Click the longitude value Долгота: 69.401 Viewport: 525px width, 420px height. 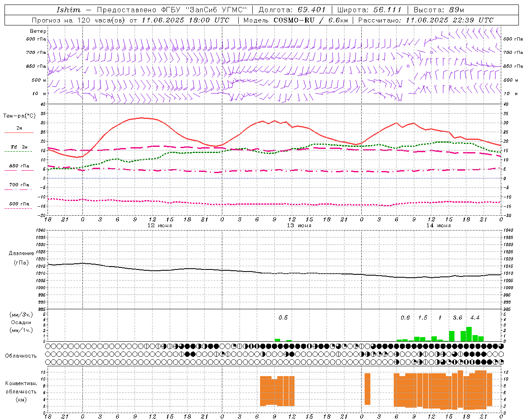click(x=292, y=10)
